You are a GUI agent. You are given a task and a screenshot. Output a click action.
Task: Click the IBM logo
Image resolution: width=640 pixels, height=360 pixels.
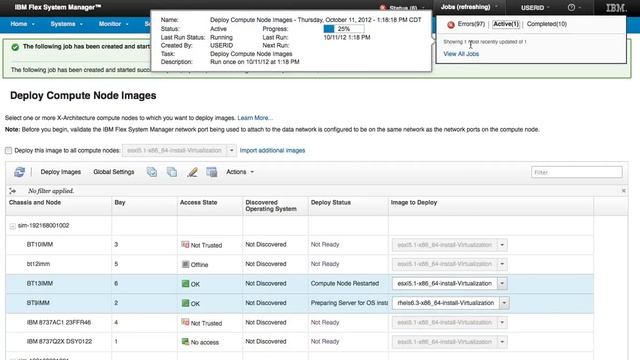click(x=616, y=7)
